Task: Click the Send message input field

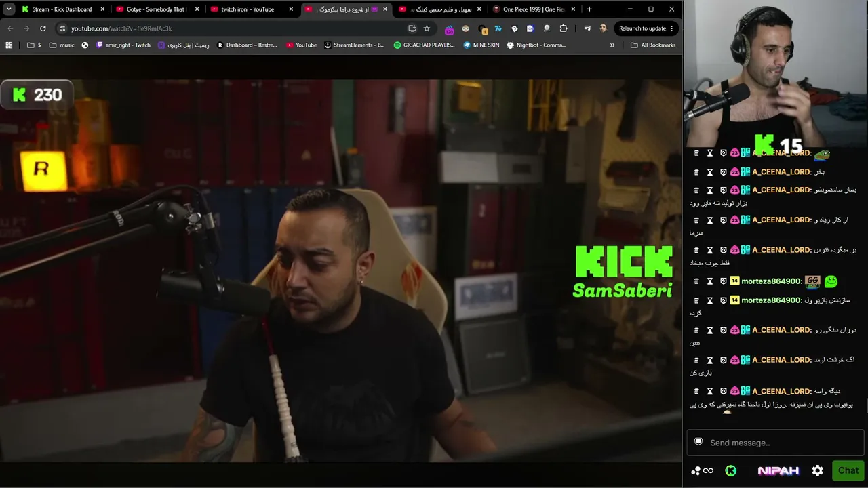Action: coord(774,443)
